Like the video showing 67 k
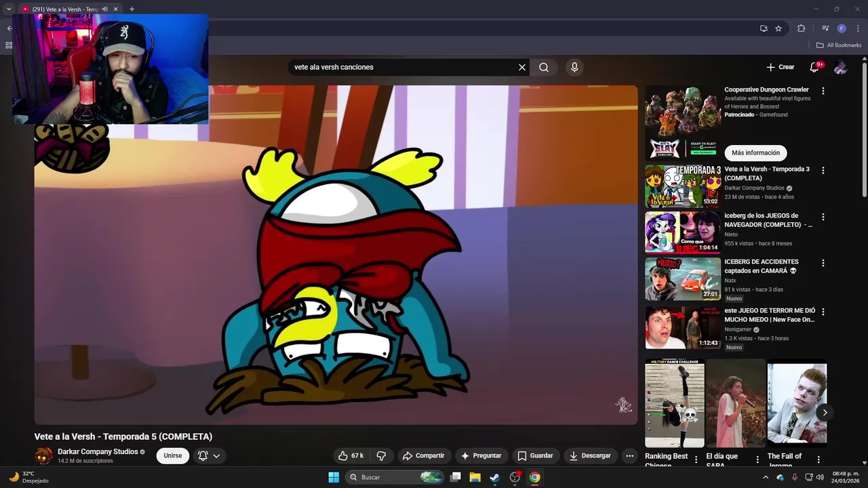Viewport: 868px width, 488px height. (351, 455)
